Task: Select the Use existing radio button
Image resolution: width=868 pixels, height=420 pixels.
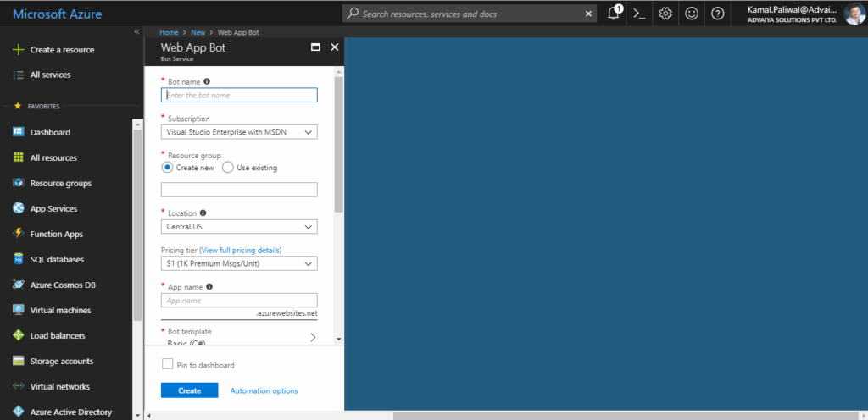Action: (x=227, y=168)
